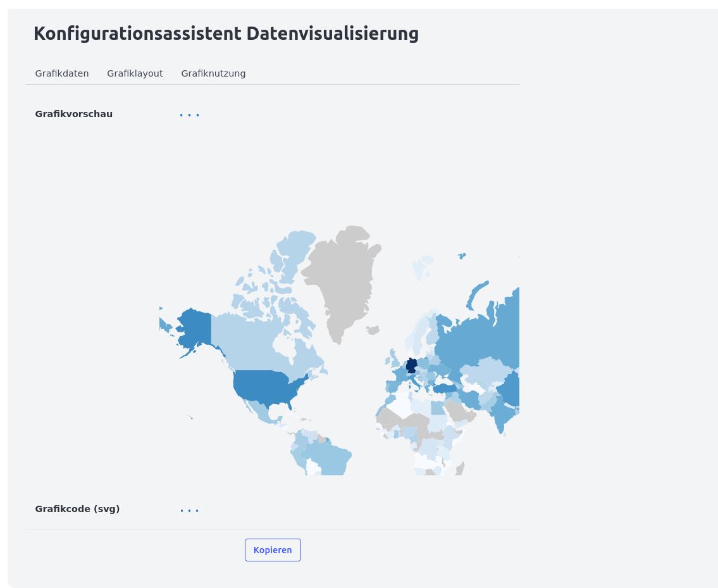
Task: Click the Grafikvorschau label
Action: coord(74,115)
